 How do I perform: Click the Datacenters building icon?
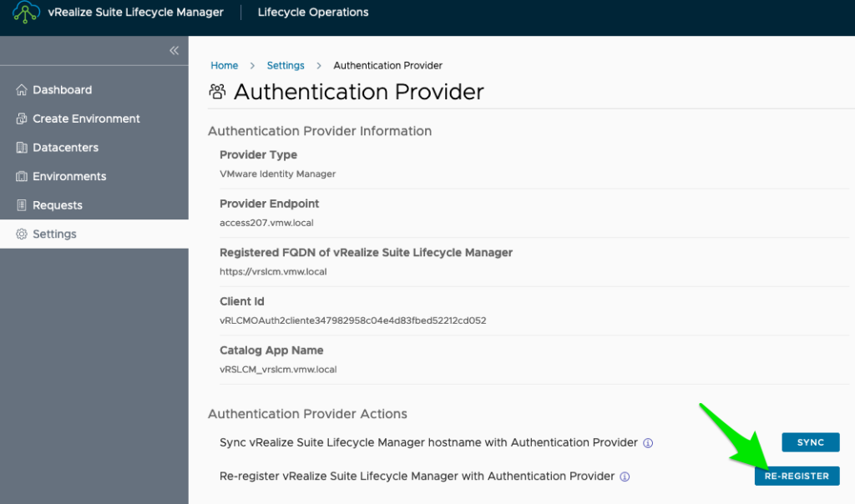tap(21, 148)
